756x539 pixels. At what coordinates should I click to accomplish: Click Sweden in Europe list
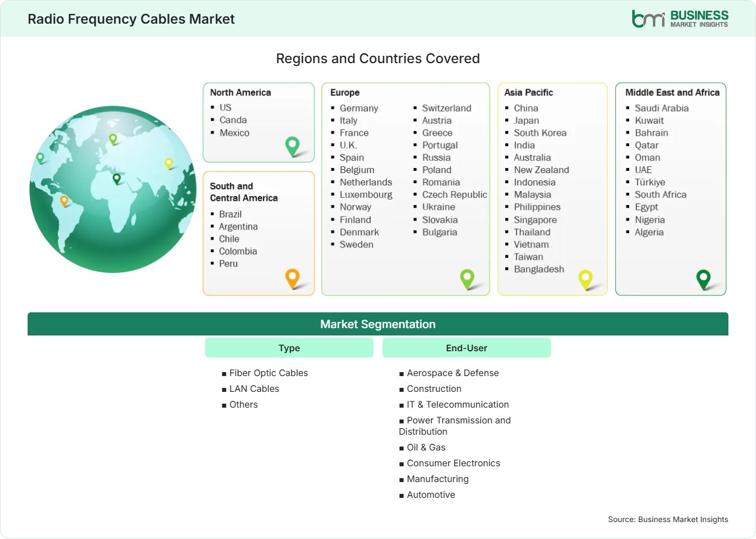coord(357,245)
